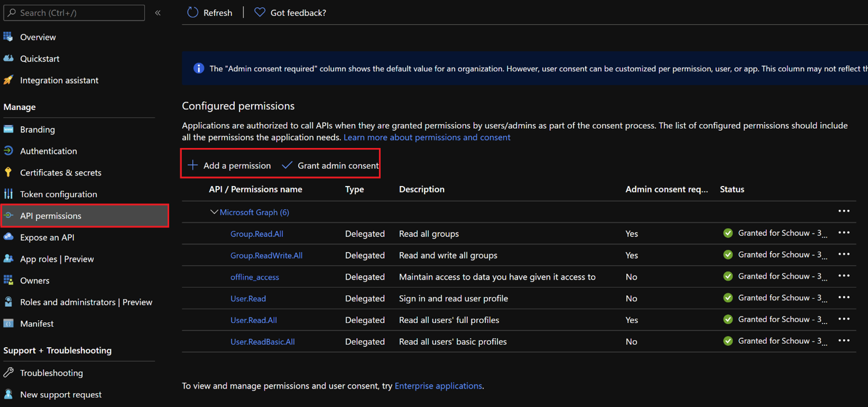Click the Troubleshooting wrench icon

(x=8, y=373)
